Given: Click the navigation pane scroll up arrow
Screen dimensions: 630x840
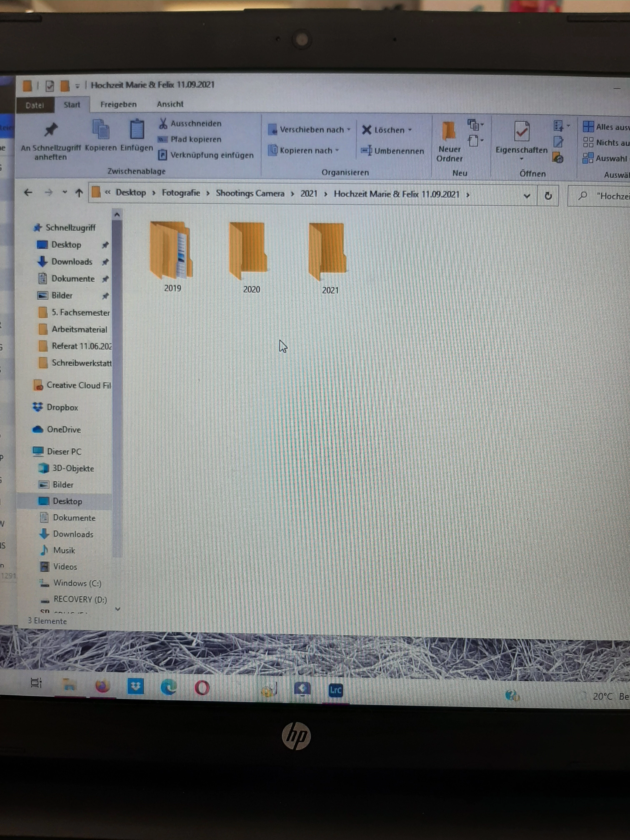Looking at the screenshot, I should coord(117,215).
